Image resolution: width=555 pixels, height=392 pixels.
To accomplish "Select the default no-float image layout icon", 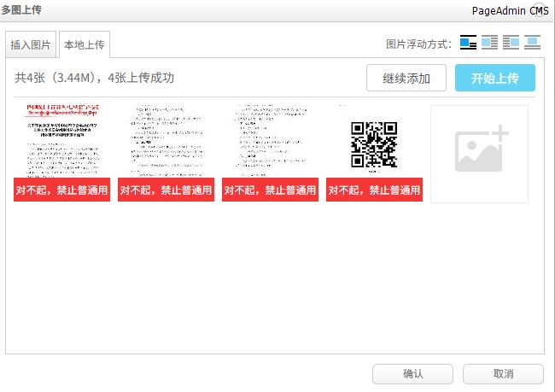I will [468, 43].
